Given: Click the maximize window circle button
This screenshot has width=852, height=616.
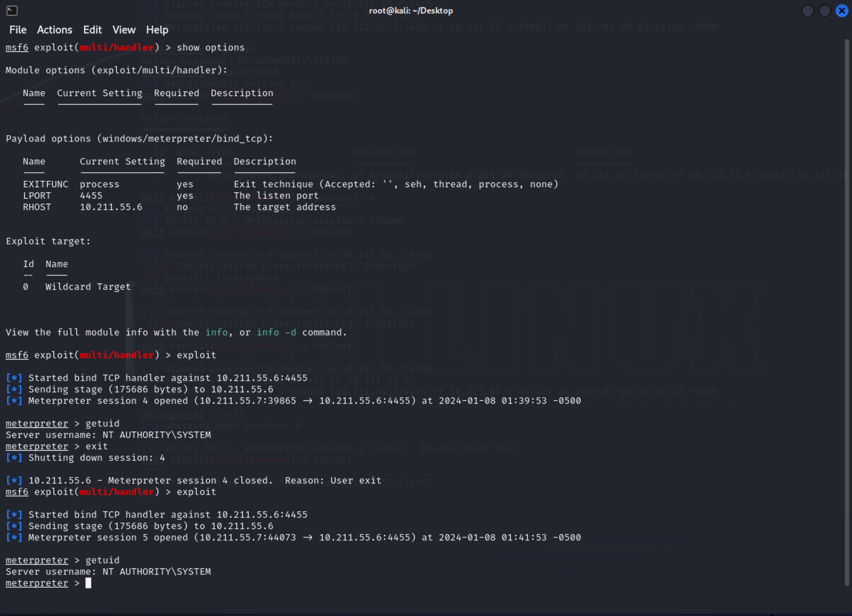Looking at the screenshot, I should point(825,11).
